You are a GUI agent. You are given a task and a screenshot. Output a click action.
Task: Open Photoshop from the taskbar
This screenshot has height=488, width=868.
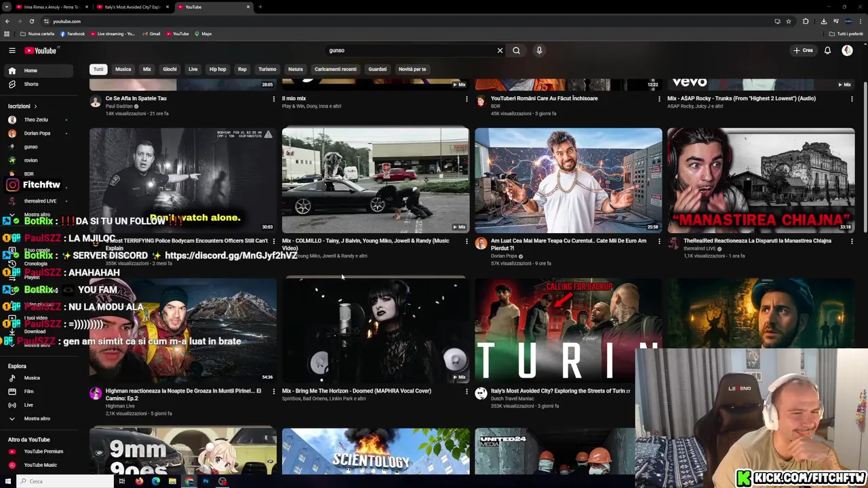point(205,481)
